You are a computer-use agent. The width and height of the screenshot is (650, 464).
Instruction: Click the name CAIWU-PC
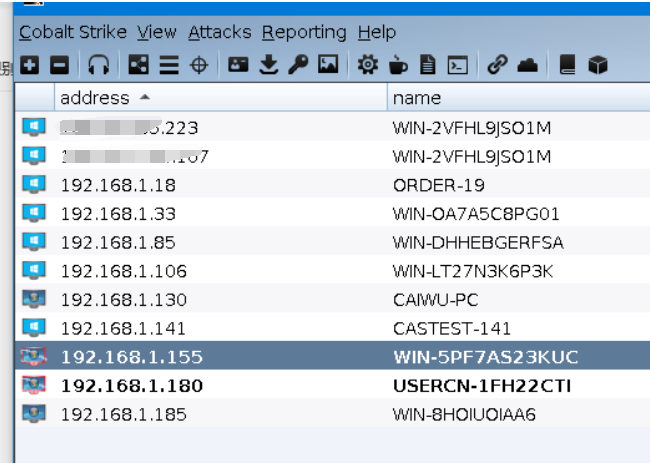pos(436,300)
